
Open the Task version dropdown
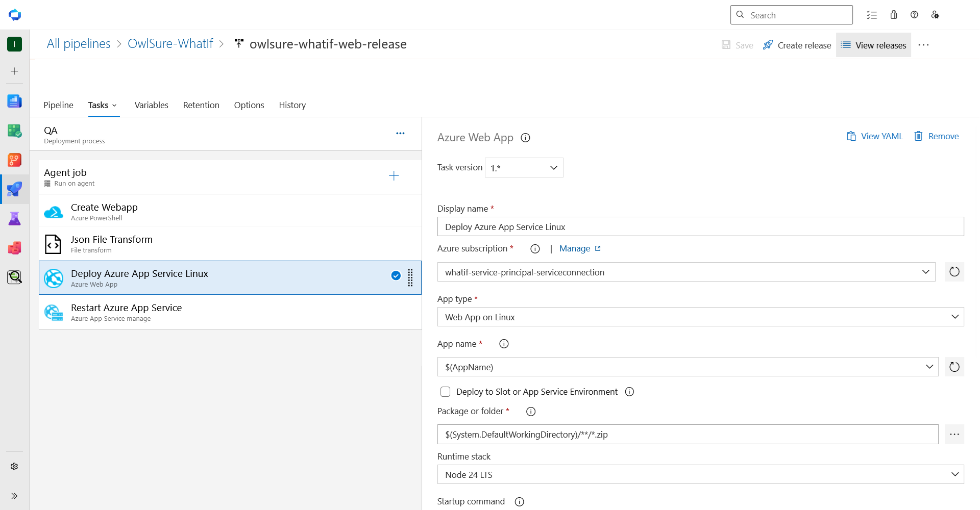point(524,168)
